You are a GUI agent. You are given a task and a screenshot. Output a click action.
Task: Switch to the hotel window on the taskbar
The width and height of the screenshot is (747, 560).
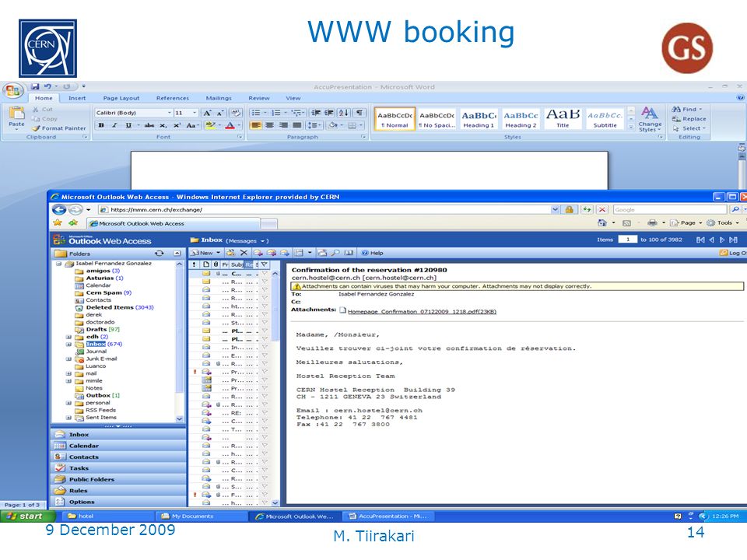pyautogui.click(x=107, y=516)
